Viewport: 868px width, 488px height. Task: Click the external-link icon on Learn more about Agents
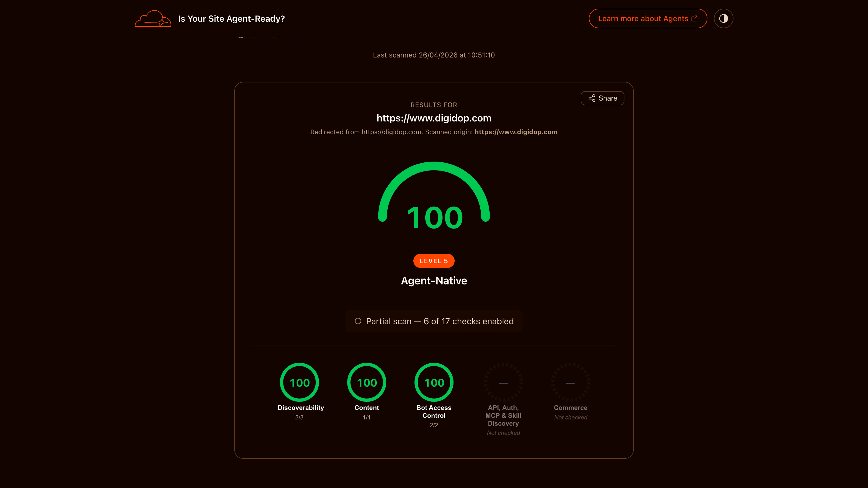click(694, 18)
